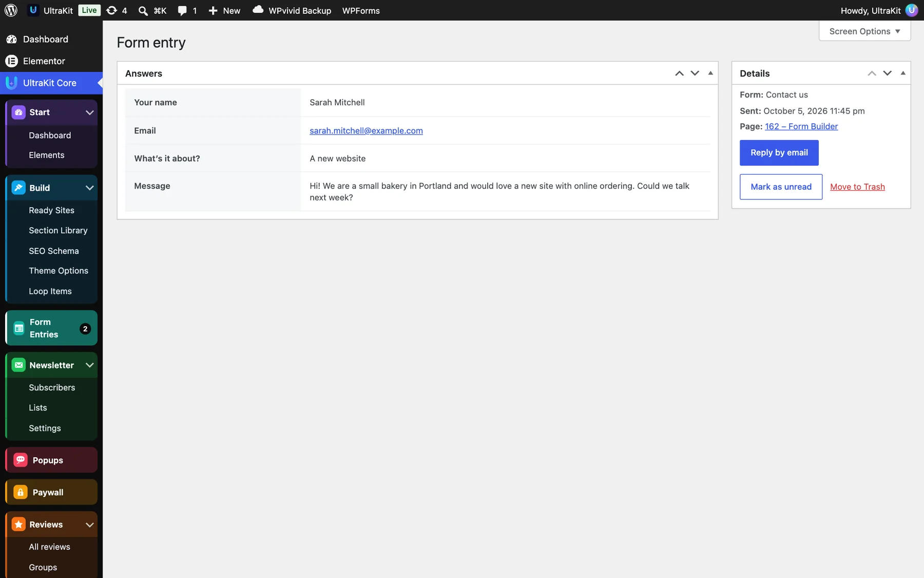The width and height of the screenshot is (924, 578).
Task: Open the WordPress logo menu
Action: pos(11,10)
